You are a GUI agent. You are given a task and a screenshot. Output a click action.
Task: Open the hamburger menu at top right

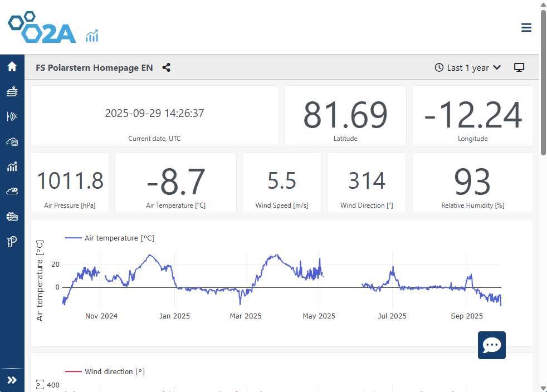click(526, 27)
